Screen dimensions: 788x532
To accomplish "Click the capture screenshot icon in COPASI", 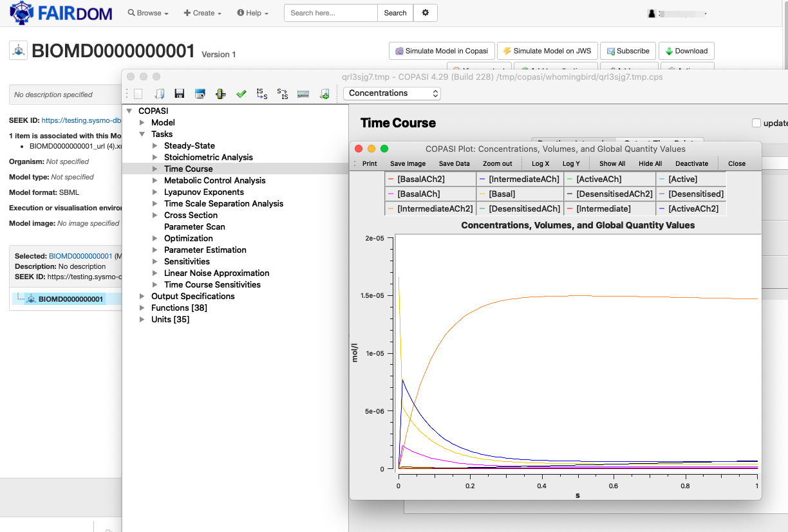I will pos(200,93).
